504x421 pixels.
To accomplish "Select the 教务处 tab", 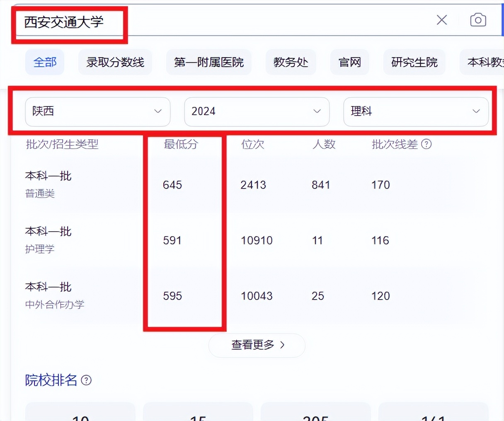I will pyautogui.click(x=291, y=62).
